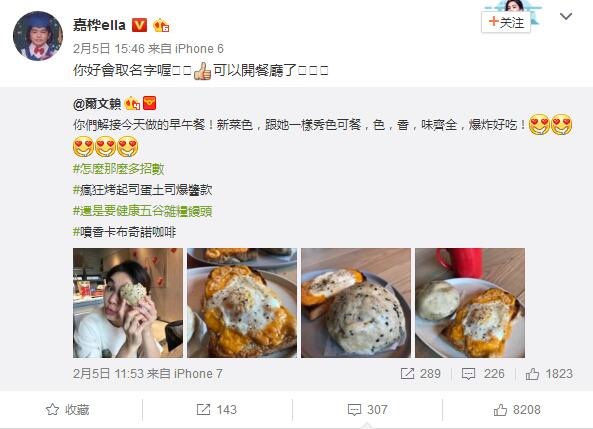This screenshot has width=593, height=429.
Task: Open hashtag #還是要健康五谷雜糧饅頭
Action: [142, 211]
